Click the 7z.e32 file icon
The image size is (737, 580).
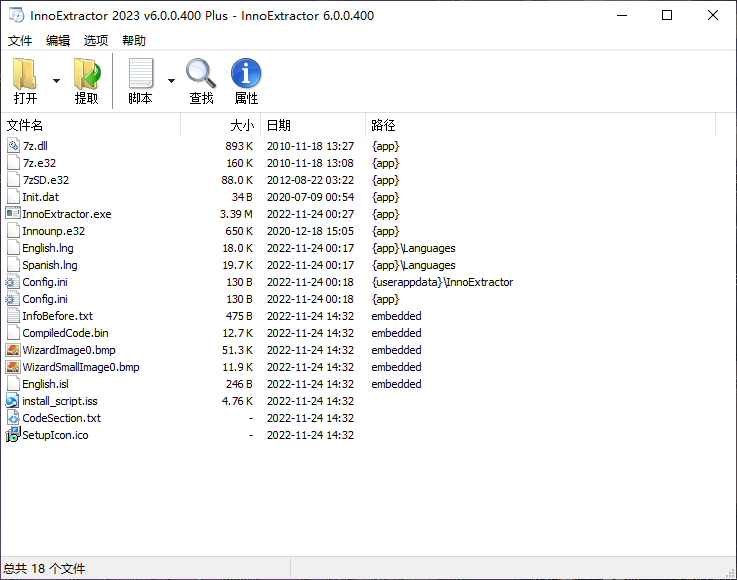click(13, 163)
